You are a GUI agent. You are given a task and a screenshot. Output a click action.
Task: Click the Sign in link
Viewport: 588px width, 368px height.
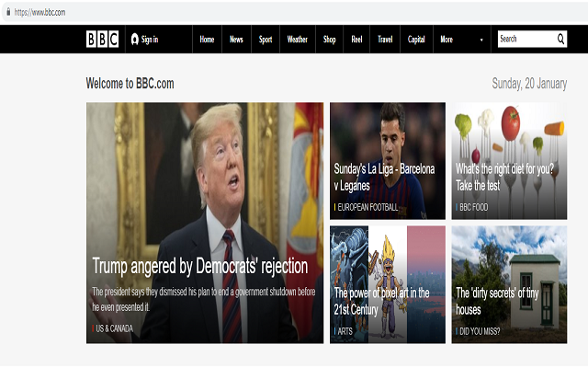point(150,40)
